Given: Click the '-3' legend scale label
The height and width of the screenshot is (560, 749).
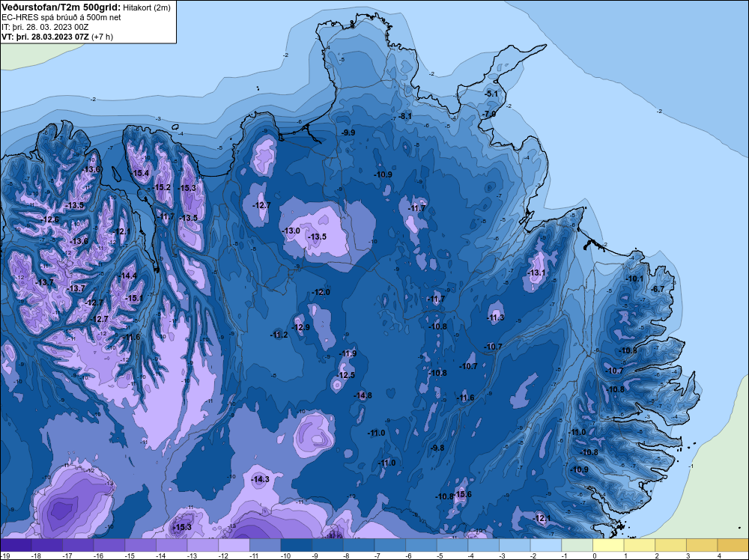Looking at the screenshot, I should (x=503, y=556).
